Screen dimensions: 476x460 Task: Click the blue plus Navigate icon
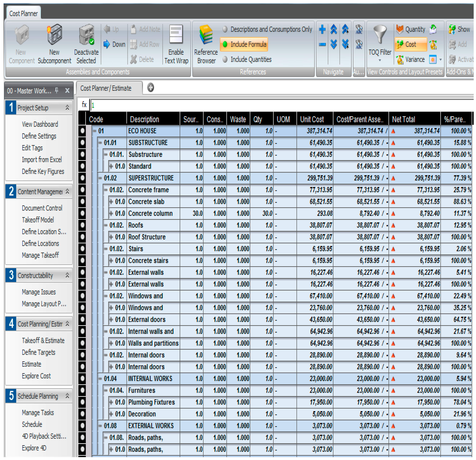pyautogui.click(x=322, y=29)
